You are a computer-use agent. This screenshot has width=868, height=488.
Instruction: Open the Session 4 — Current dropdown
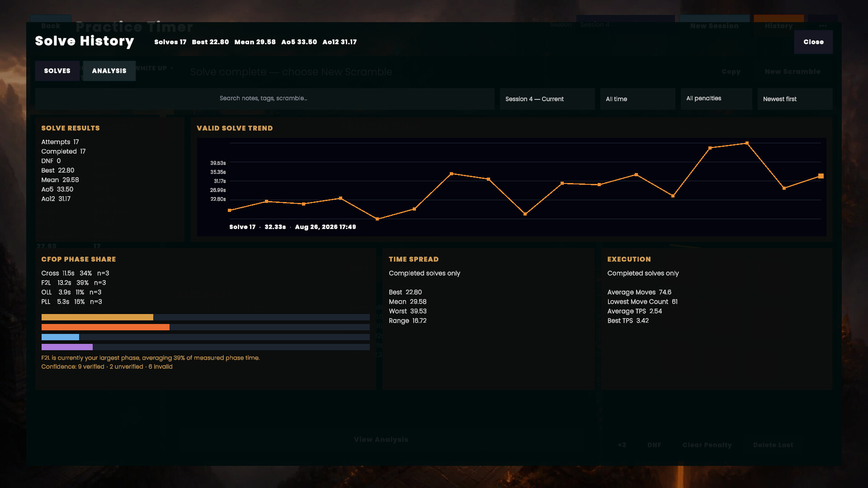coord(547,99)
